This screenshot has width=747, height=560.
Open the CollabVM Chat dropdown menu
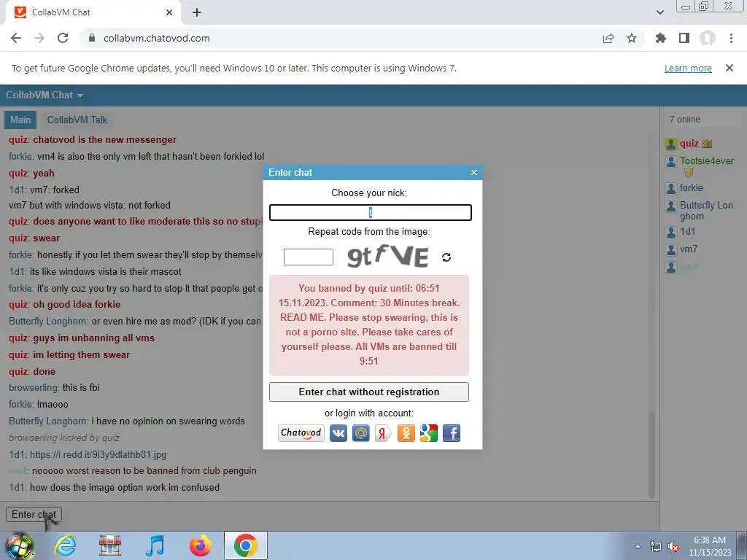pos(44,96)
